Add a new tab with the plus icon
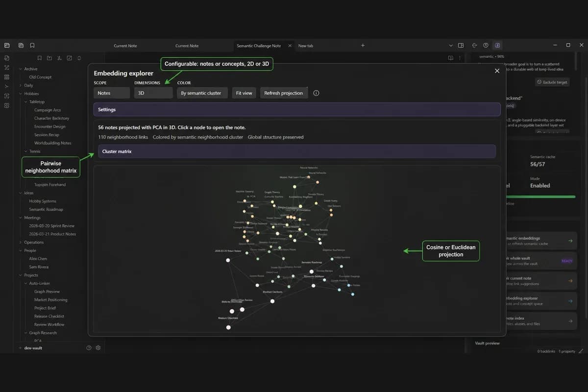The height and width of the screenshot is (392, 588). (x=363, y=46)
